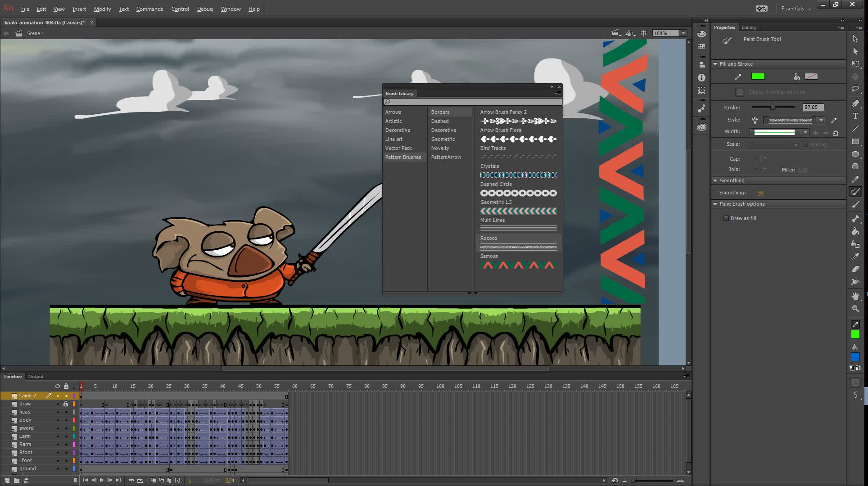Select the Line tool
The image size is (868, 486).
tap(855, 129)
